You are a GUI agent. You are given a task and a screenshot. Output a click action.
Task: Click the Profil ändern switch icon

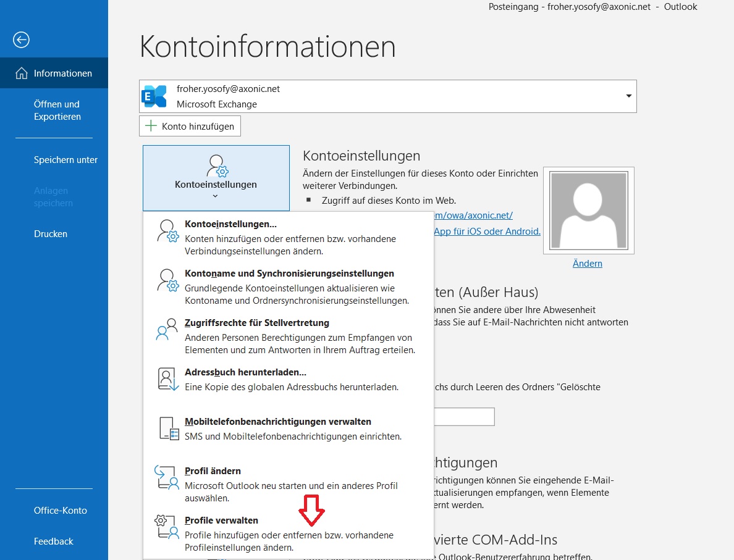click(x=167, y=477)
